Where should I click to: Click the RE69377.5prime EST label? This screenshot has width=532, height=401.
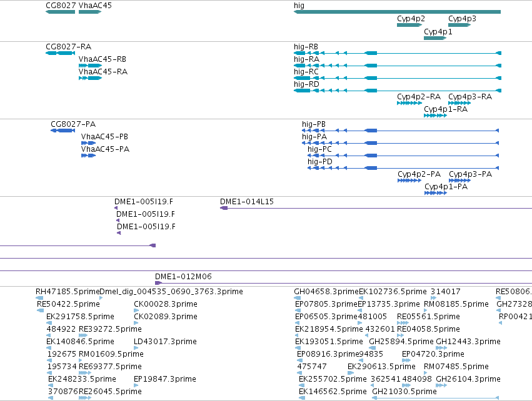(x=110, y=367)
